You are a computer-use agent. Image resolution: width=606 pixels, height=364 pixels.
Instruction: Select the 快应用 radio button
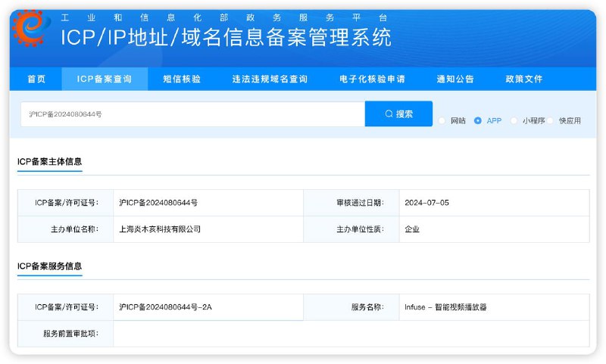pos(550,121)
